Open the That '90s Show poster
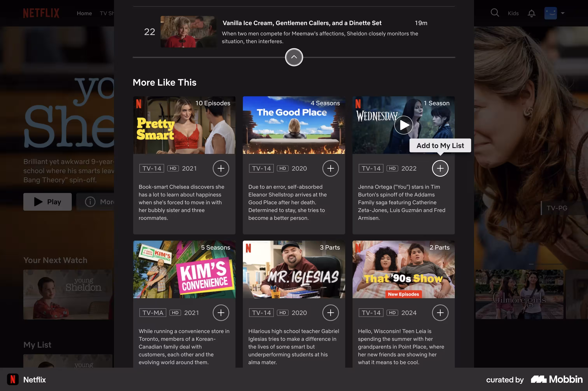 click(x=403, y=269)
